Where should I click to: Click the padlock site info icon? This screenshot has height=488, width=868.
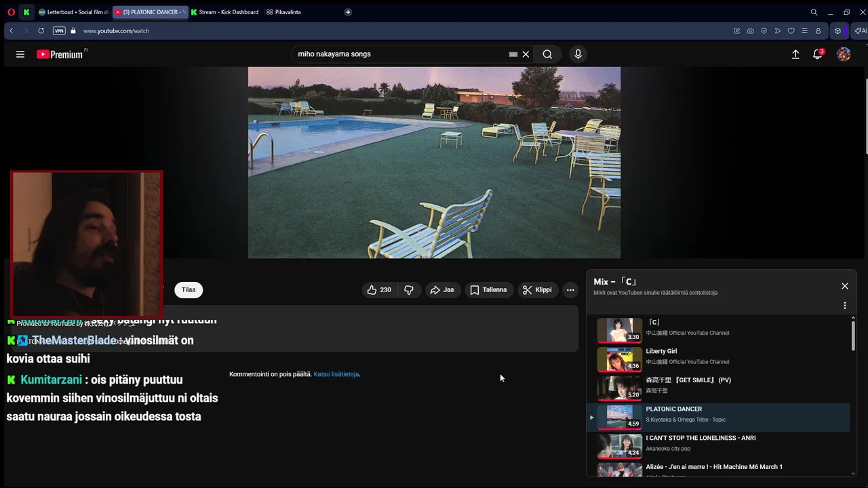pos(73,30)
